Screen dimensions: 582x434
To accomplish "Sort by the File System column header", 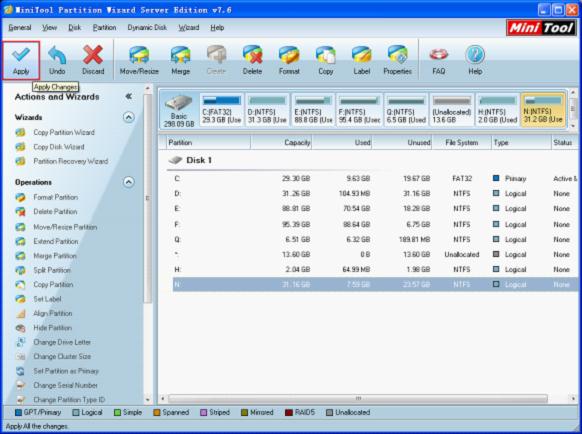I will (x=461, y=143).
